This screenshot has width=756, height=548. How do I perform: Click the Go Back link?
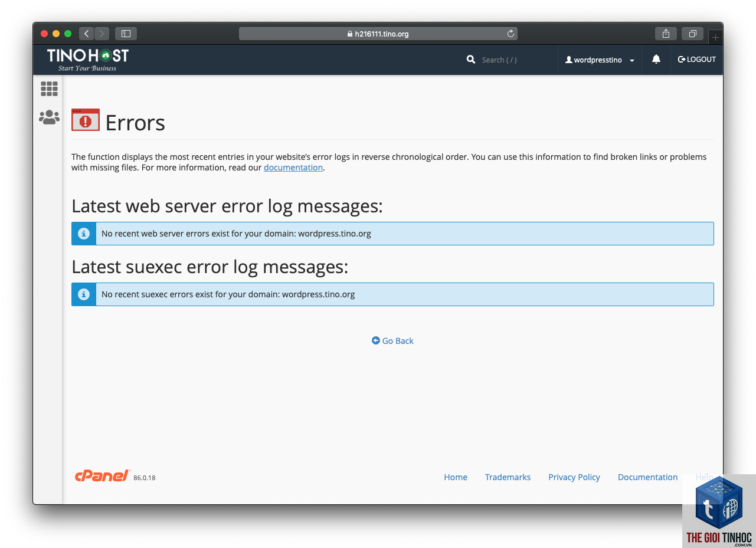click(392, 341)
